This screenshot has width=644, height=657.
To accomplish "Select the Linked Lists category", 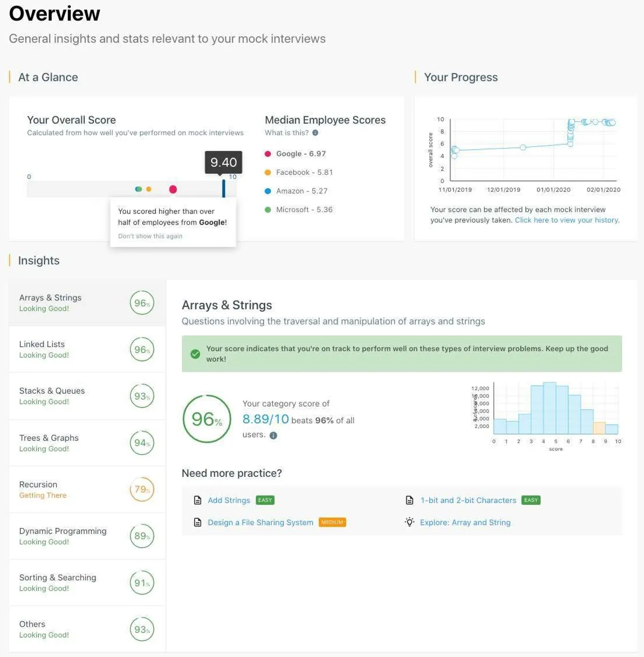I will pos(87,349).
